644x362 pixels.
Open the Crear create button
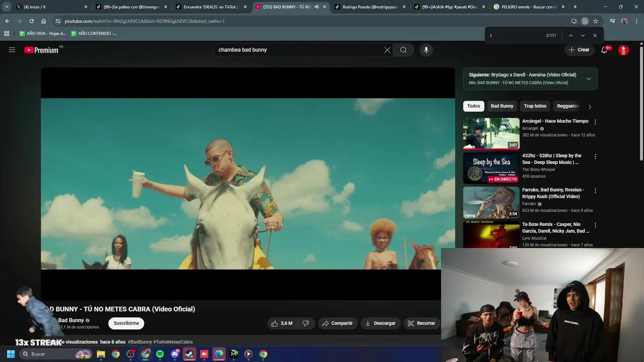pyautogui.click(x=579, y=50)
